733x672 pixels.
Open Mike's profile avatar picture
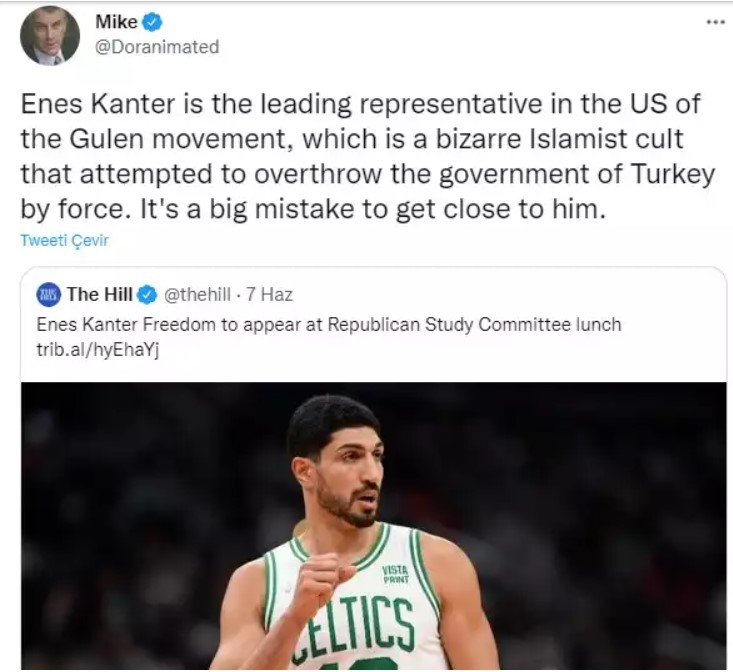[50, 36]
